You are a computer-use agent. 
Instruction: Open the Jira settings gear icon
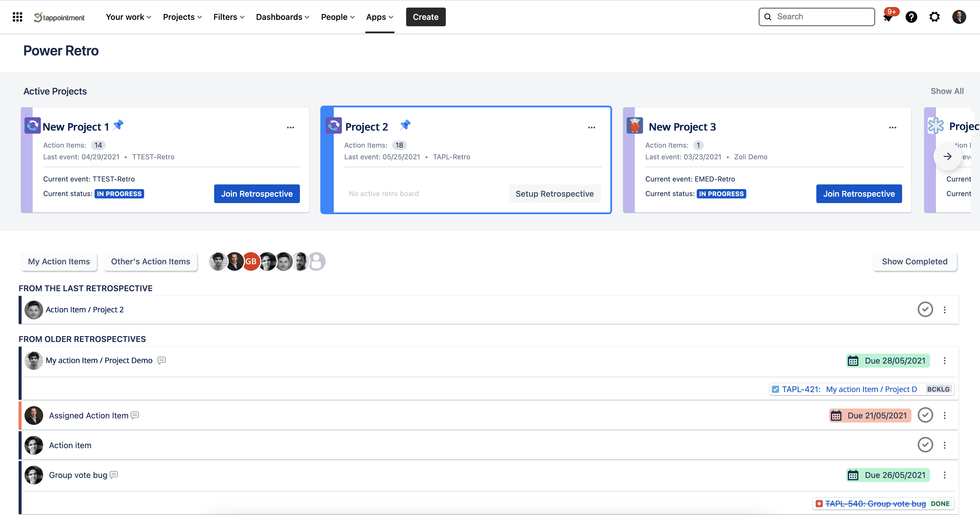(935, 17)
